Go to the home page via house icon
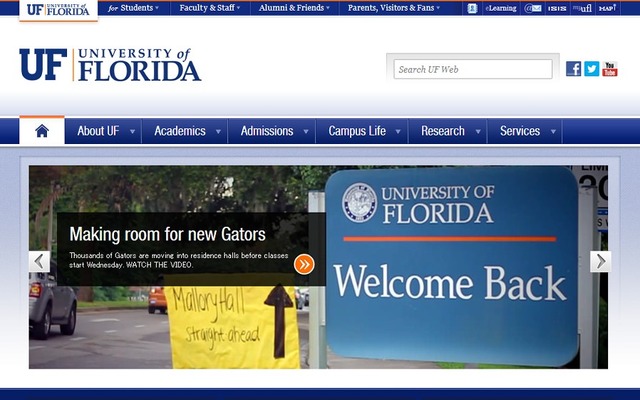 coord(42,131)
